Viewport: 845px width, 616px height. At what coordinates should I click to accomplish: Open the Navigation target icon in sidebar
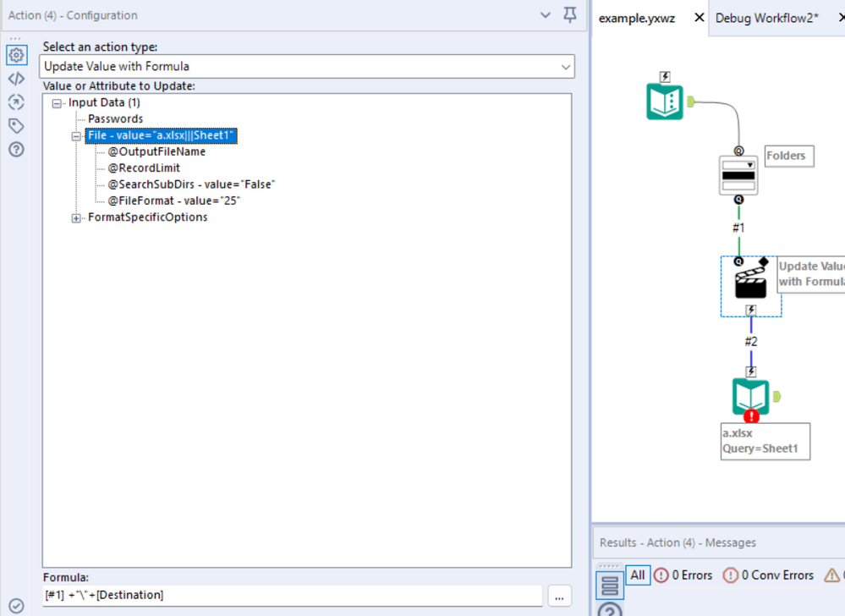[x=16, y=102]
